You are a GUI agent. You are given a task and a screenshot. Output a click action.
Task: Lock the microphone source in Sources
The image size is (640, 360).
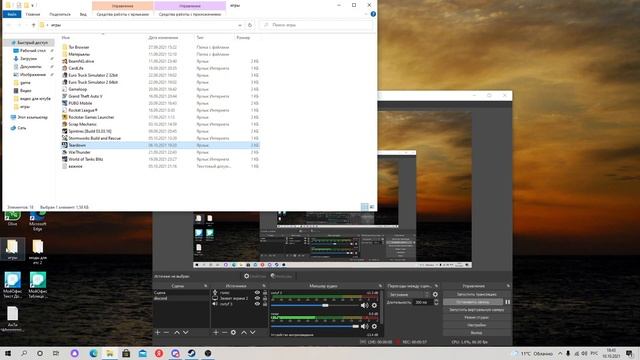(x=264, y=293)
